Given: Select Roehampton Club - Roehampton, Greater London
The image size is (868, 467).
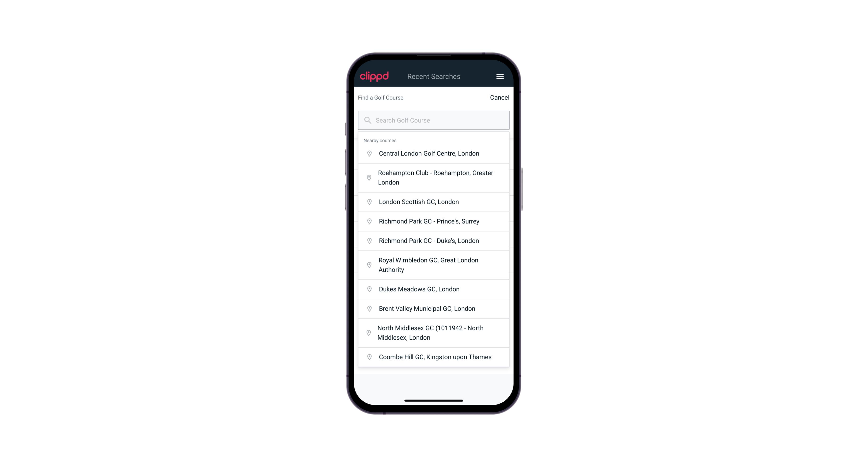Looking at the screenshot, I should 434,178.
